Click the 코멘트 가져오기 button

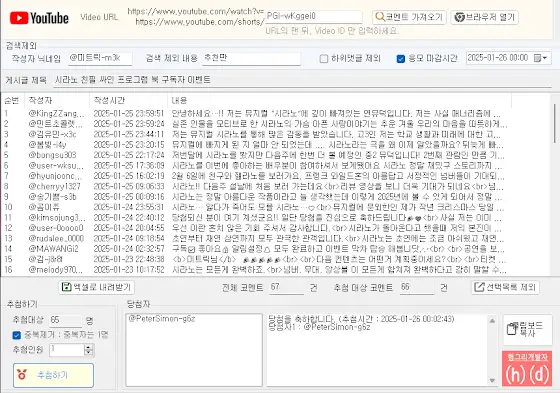pos(409,17)
